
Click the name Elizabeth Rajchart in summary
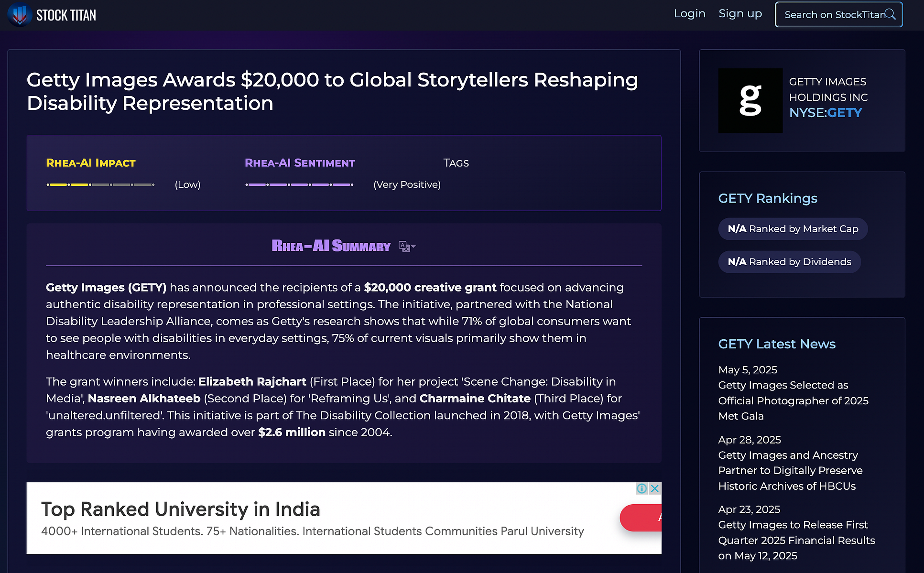tap(252, 381)
